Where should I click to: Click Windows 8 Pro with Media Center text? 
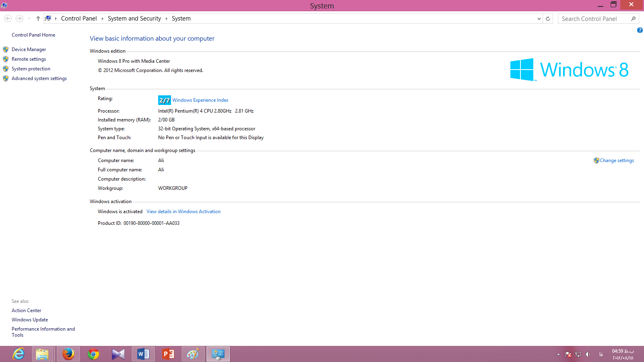[134, 61]
